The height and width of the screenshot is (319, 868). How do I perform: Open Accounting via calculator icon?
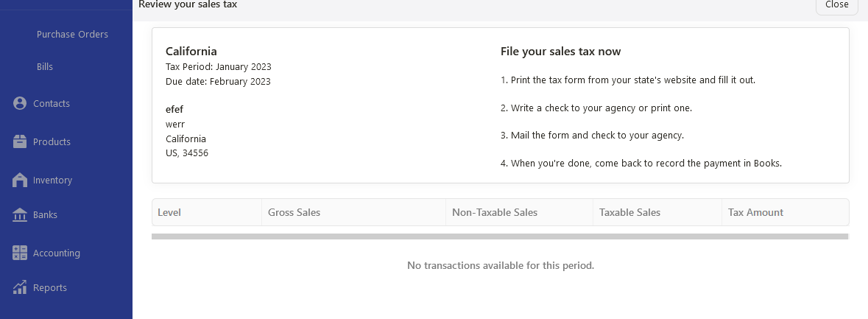click(x=19, y=253)
